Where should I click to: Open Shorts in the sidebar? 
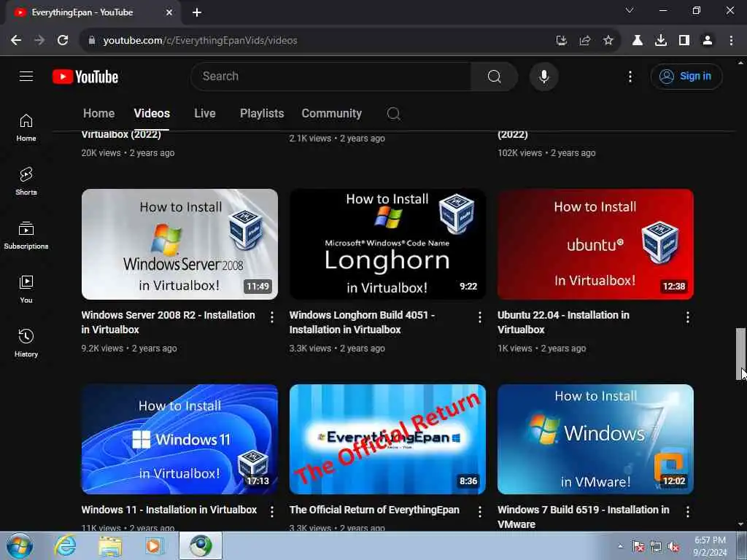[26, 182]
